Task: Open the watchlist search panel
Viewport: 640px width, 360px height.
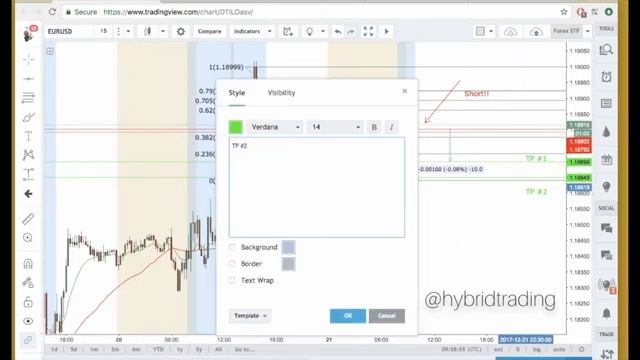Action: [607, 50]
